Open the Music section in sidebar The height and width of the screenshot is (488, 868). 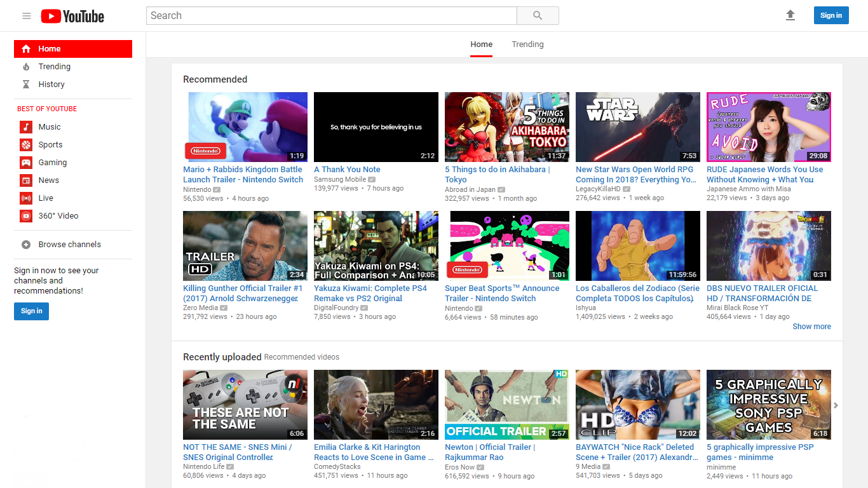pos(25,126)
